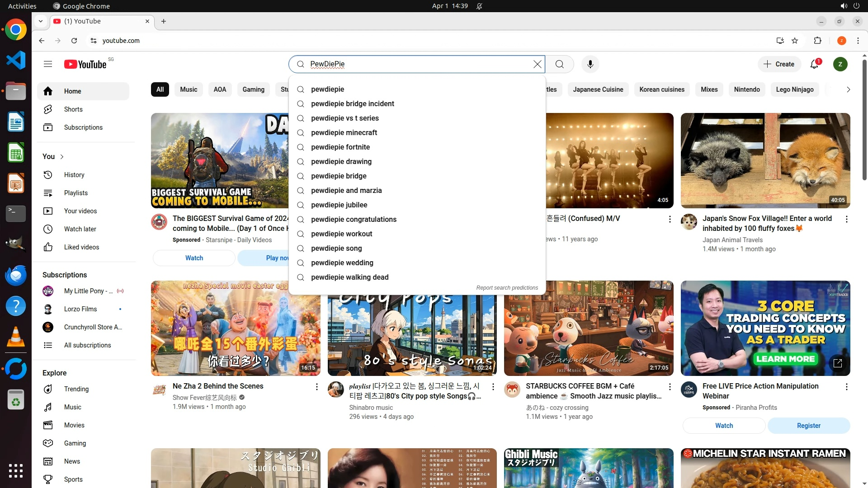Click the voice search microphone icon
The height and width of the screenshot is (488, 868).
click(x=590, y=64)
